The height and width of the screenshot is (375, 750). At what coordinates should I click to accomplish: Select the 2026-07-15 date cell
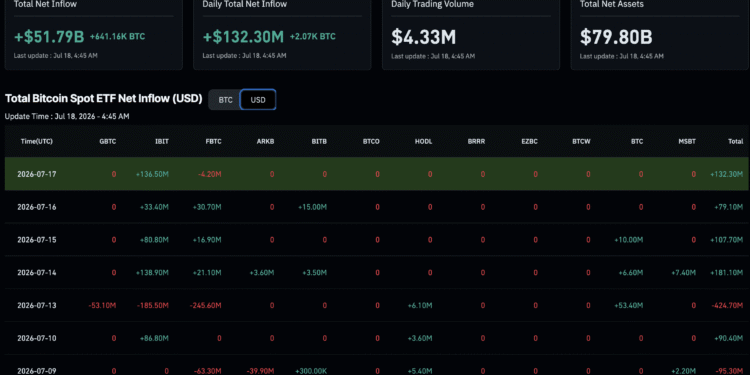37,240
